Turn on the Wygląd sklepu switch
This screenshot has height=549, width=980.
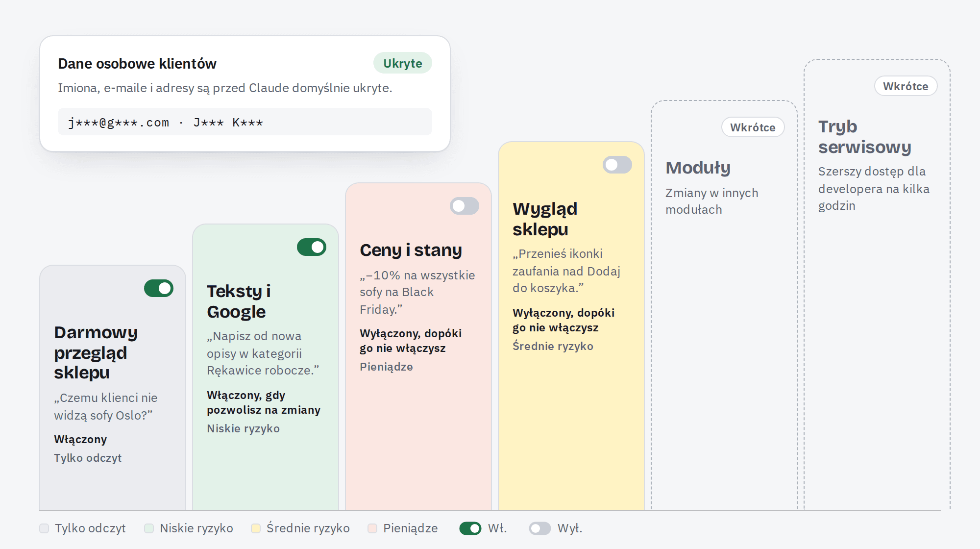617,165
